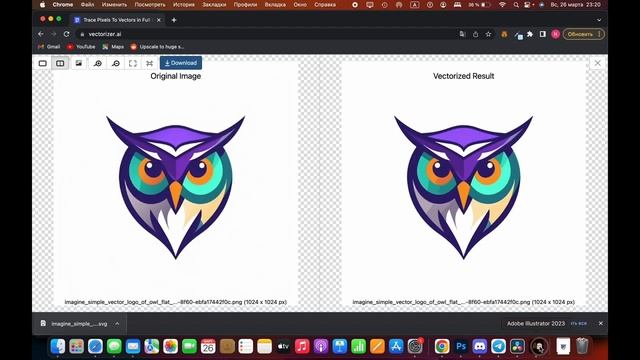Open the Профили menu

point(245,4)
